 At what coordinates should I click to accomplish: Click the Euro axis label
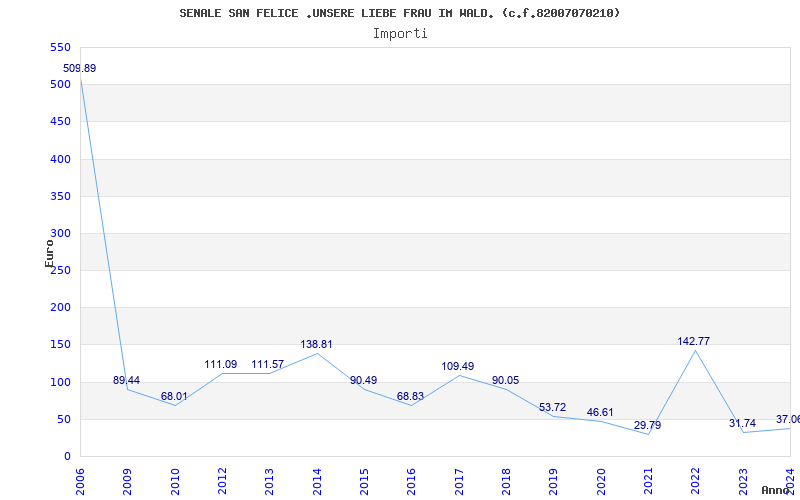[49, 253]
